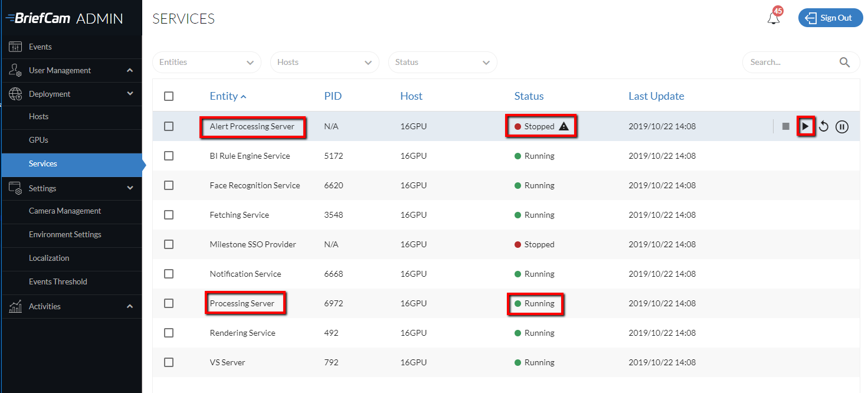Toggle the select-all checkbox in header
Screen dimensions: 868x393
tap(169, 96)
